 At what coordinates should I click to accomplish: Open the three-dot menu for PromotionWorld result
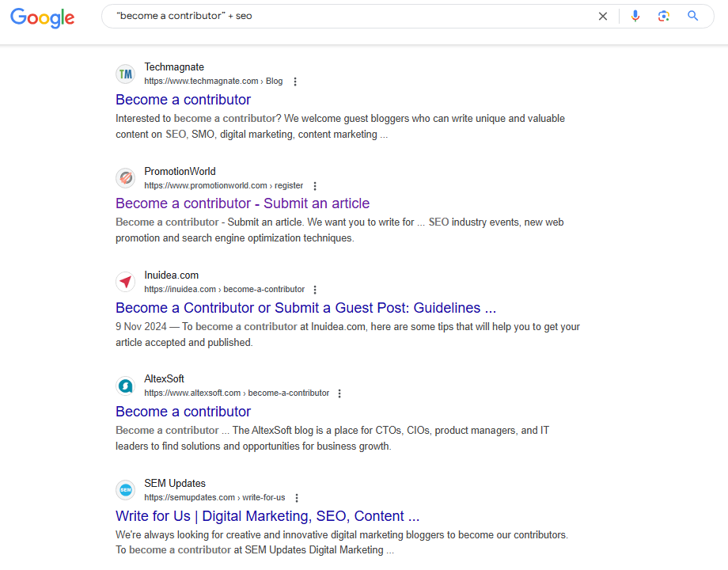click(315, 186)
